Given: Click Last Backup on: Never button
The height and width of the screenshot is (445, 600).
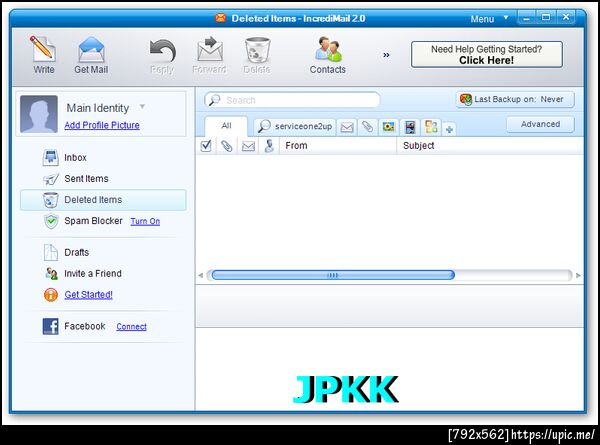Looking at the screenshot, I should (x=515, y=99).
